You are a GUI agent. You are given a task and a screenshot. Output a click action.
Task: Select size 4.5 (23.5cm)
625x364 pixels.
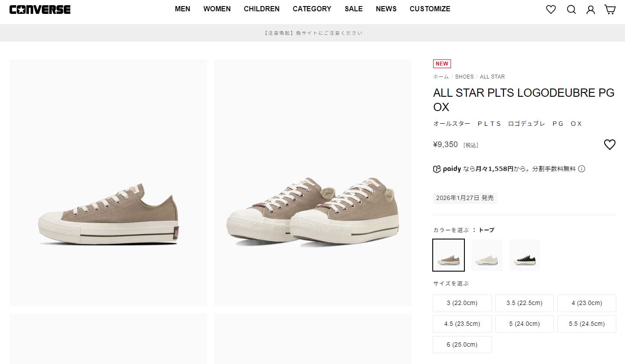462,324
